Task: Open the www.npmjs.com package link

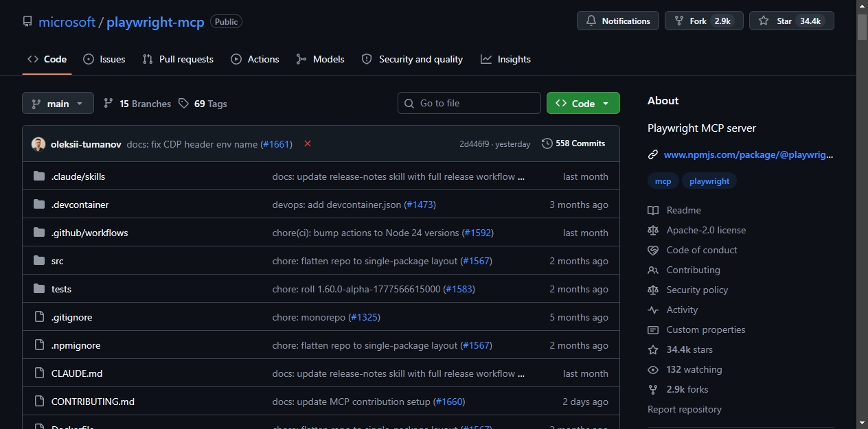Action: [749, 154]
